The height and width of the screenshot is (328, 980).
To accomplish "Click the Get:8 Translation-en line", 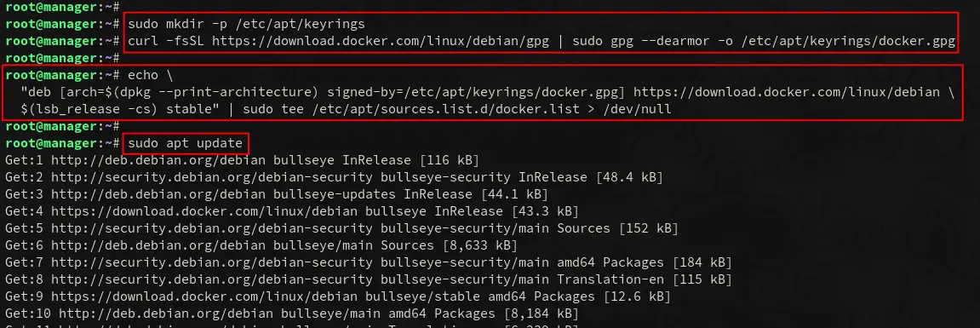I will (x=368, y=279).
